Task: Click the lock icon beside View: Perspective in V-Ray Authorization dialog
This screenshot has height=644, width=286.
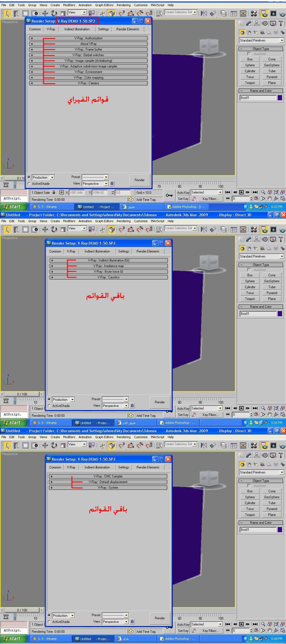Action: [112, 183]
